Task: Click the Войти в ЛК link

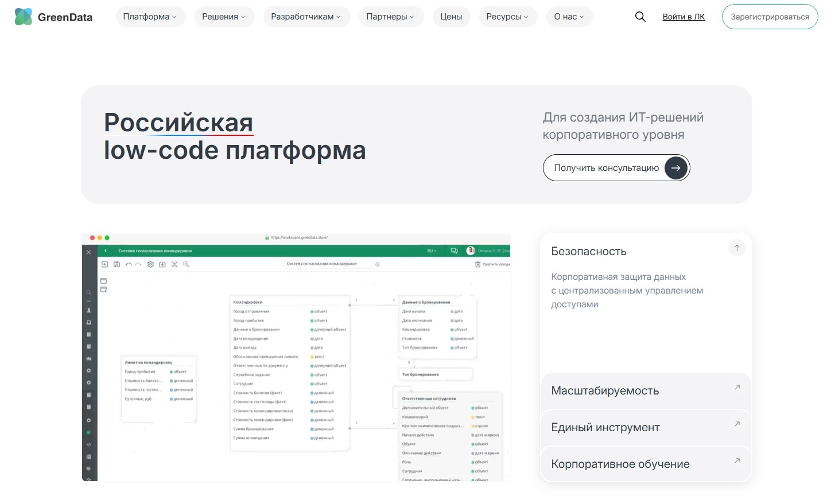Action: (684, 17)
